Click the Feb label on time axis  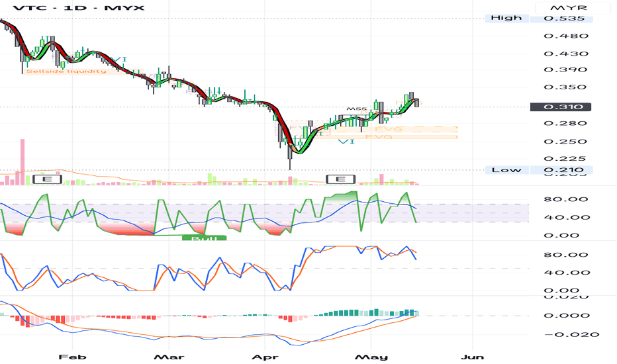pos(72,357)
